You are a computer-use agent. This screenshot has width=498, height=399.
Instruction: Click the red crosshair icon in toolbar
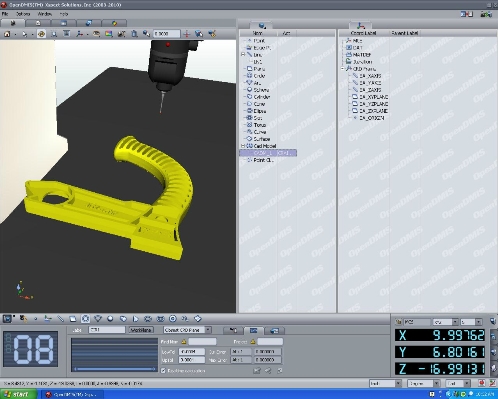point(187,34)
